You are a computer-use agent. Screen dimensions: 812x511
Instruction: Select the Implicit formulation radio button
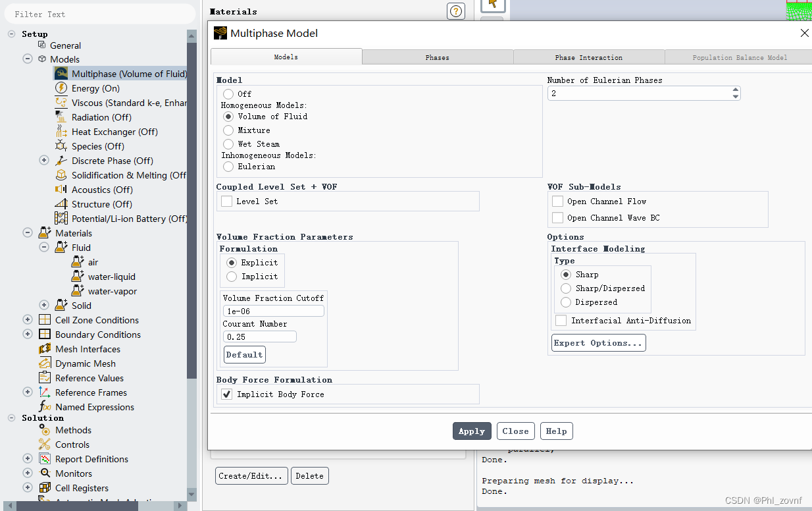pyautogui.click(x=232, y=277)
